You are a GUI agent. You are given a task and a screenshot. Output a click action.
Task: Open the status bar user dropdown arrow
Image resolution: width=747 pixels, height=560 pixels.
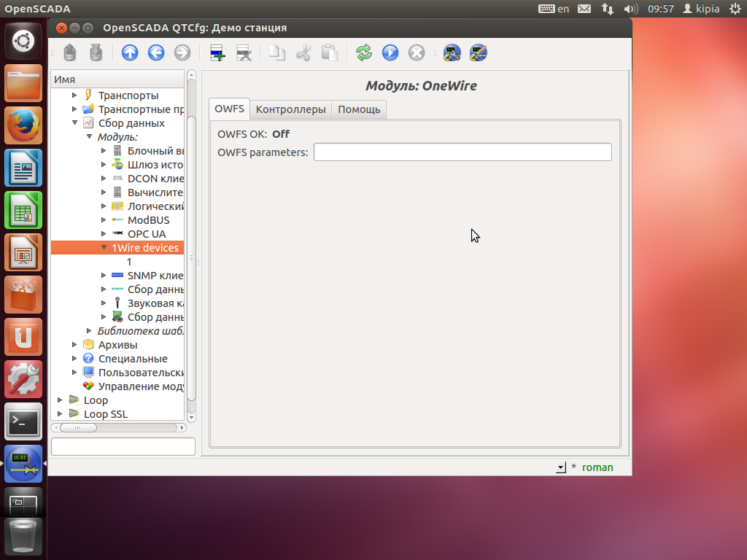coord(560,467)
